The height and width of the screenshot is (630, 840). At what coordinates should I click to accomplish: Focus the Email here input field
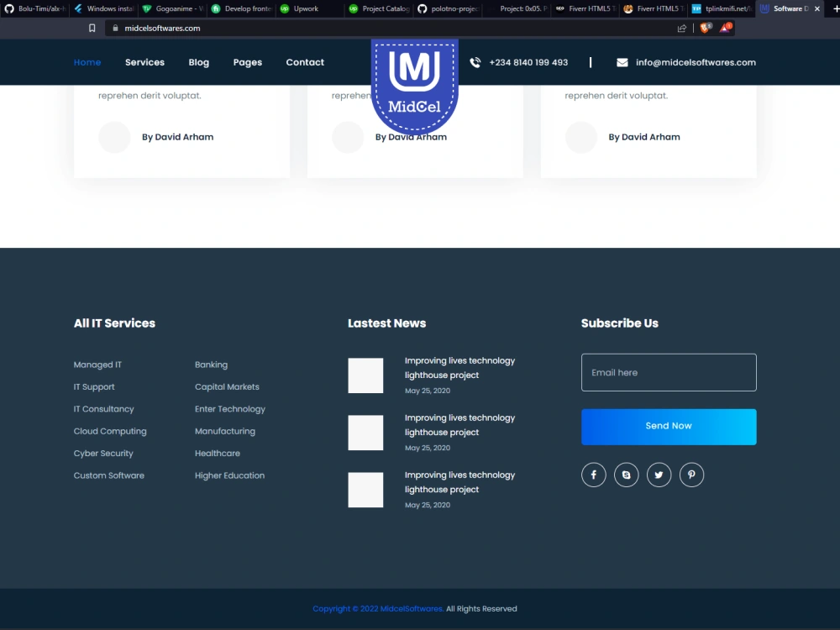click(x=669, y=372)
